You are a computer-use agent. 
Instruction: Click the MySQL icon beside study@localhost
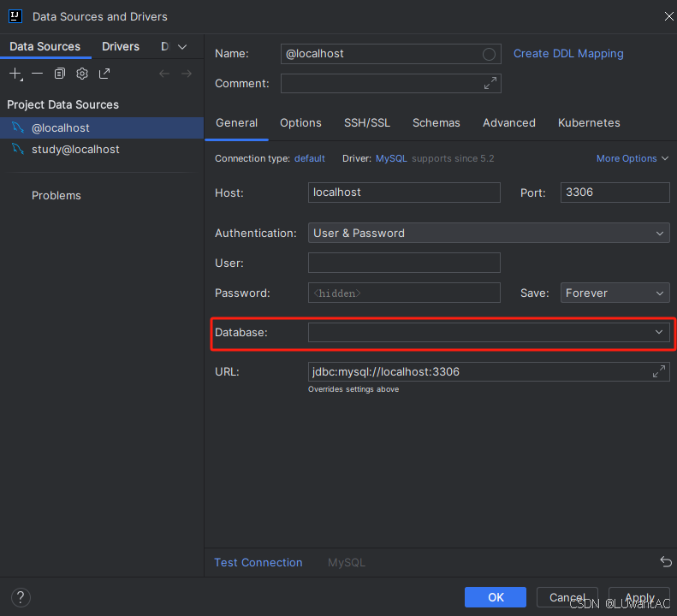[18, 149]
